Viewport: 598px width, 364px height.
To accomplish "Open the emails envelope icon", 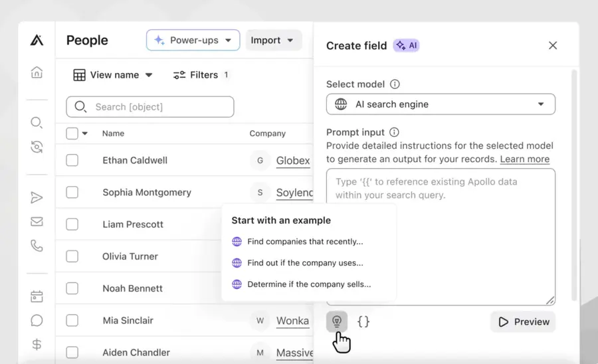I will coord(37,221).
